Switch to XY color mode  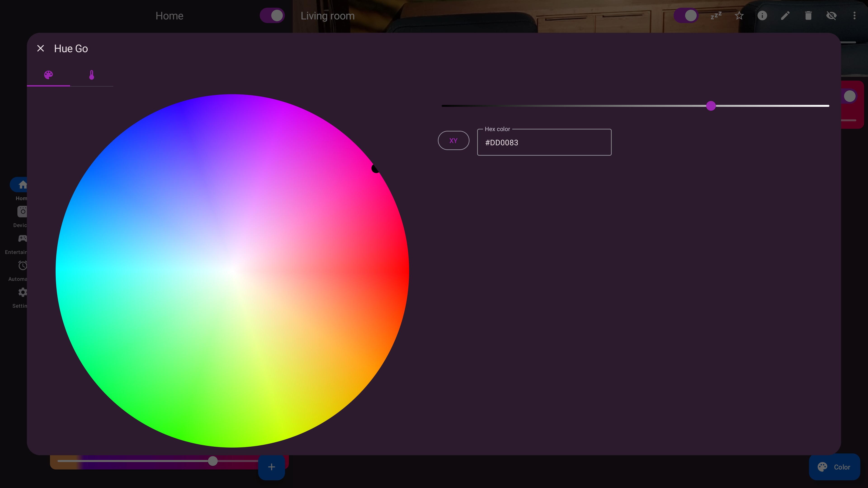[453, 141]
